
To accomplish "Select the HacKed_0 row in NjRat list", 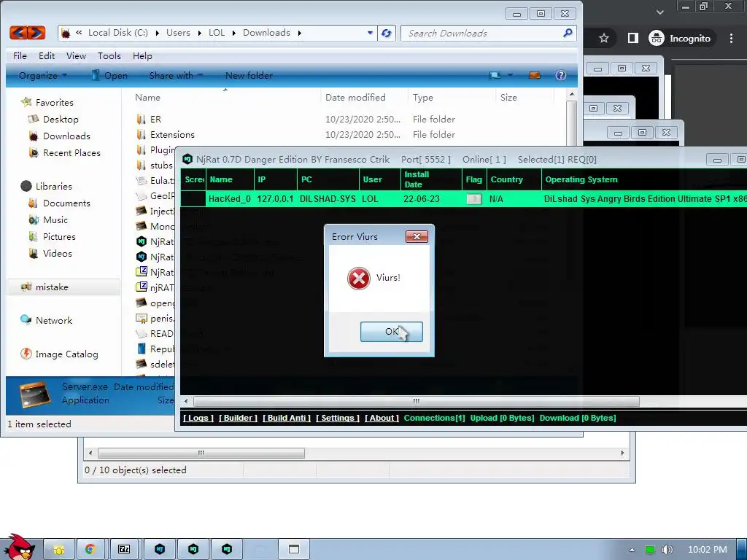I will [x=463, y=198].
